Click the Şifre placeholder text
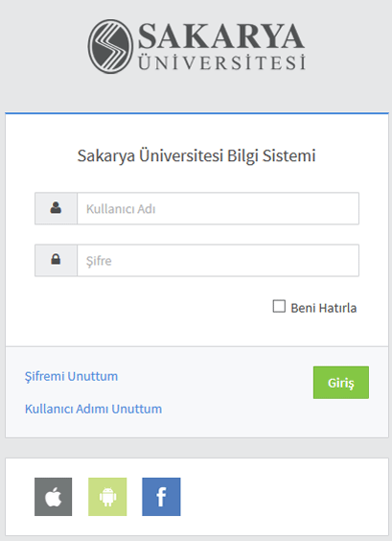 (99, 261)
